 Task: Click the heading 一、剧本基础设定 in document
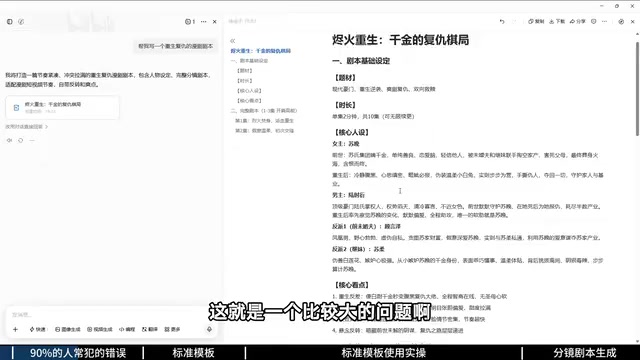click(361, 61)
